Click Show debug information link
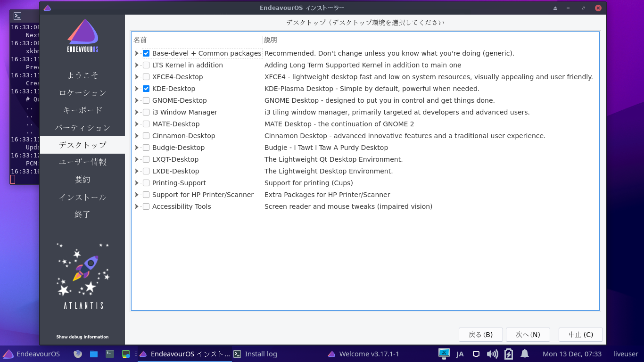 [83, 337]
